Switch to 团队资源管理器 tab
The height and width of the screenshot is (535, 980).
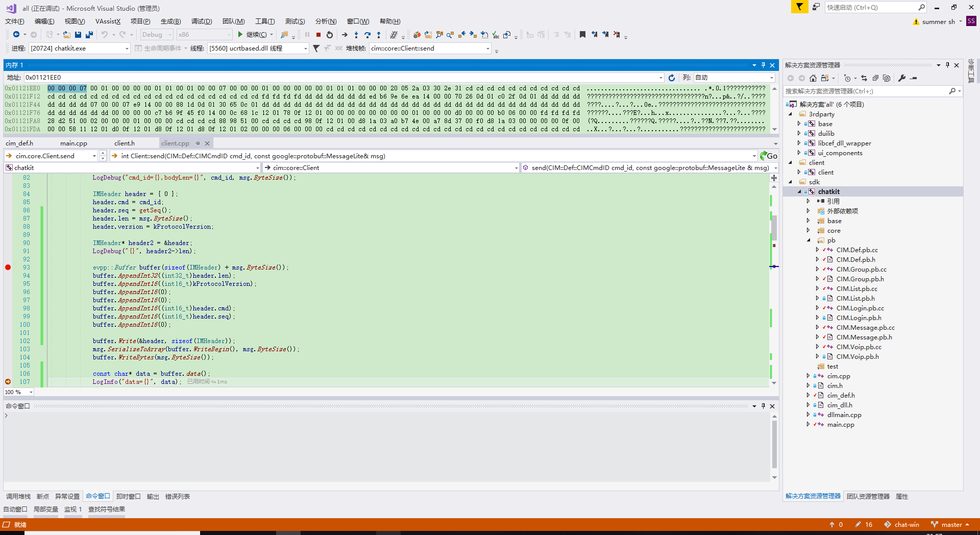[x=868, y=497]
